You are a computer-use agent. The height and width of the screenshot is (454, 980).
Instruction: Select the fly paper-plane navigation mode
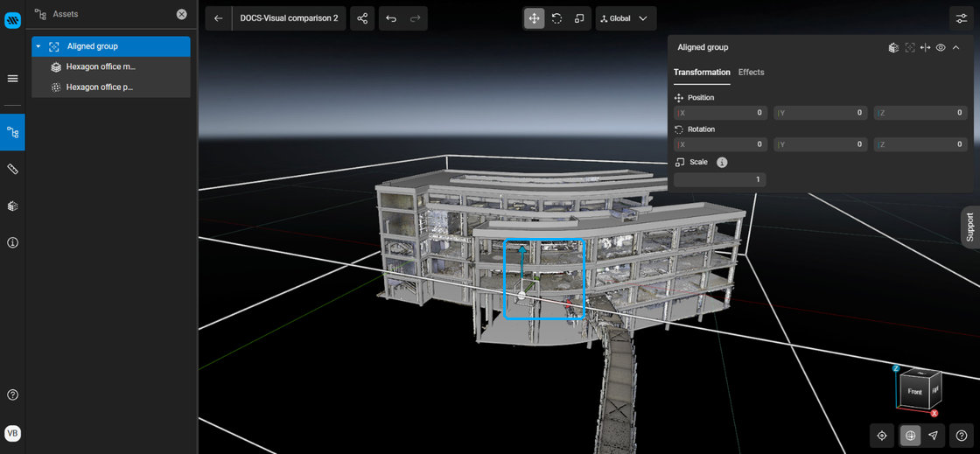pyautogui.click(x=933, y=436)
